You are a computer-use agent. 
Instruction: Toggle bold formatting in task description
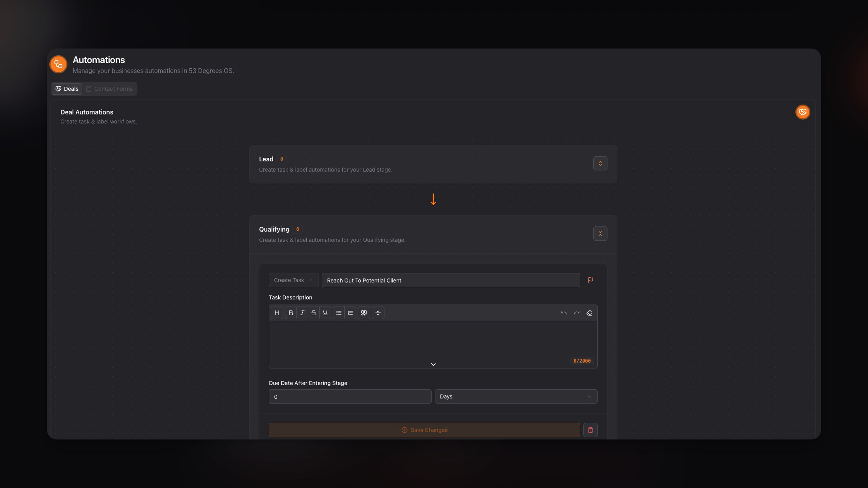pyautogui.click(x=291, y=312)
